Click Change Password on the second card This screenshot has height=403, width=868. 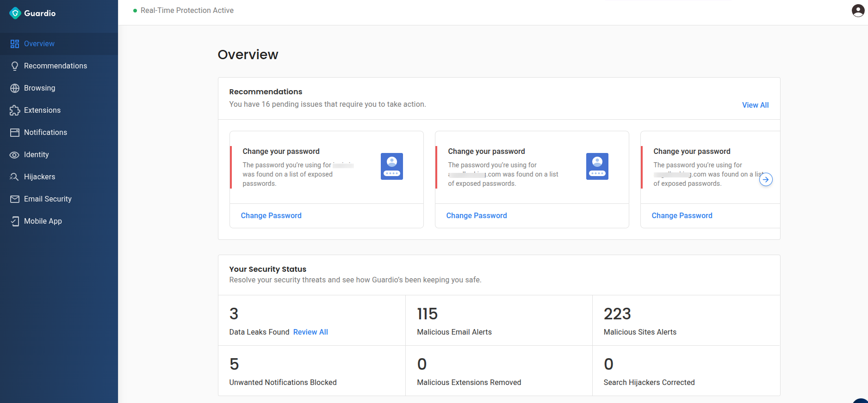click(x=477, y=216)
